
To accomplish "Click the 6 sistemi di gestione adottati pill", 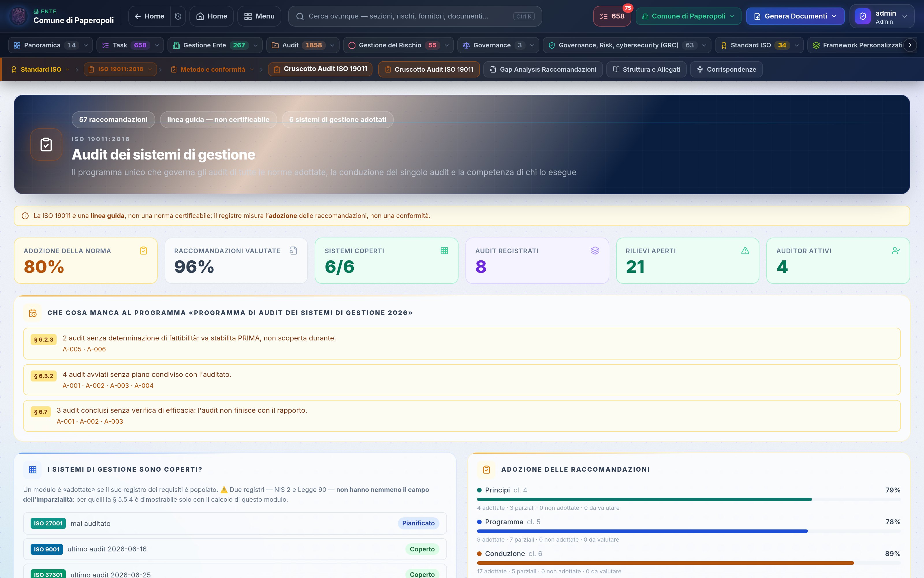I will 338,120.
